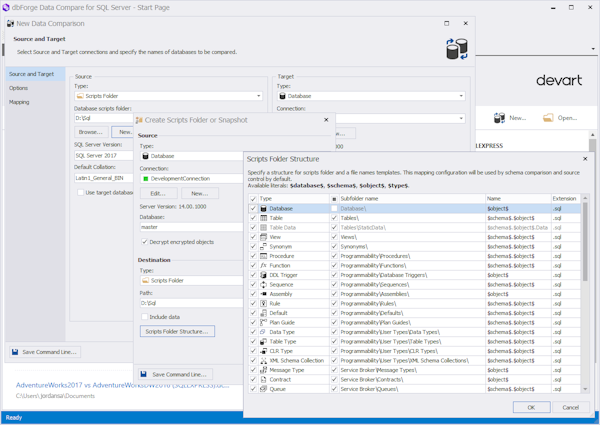This screenshot has height=425, width=600.
Task: Open the SQL Server 2017 version combo
Action: pos(103,156)
